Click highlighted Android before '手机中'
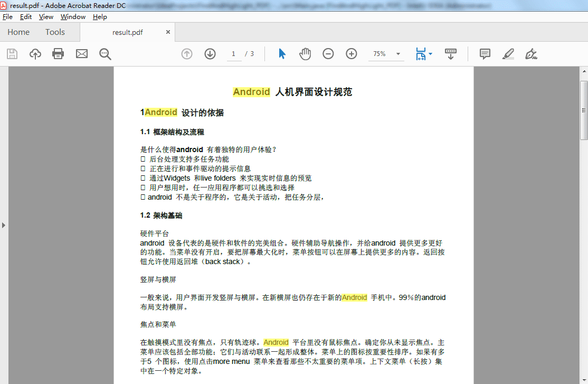The height and width of the screenshot is (384, 588). coord(354,298)
